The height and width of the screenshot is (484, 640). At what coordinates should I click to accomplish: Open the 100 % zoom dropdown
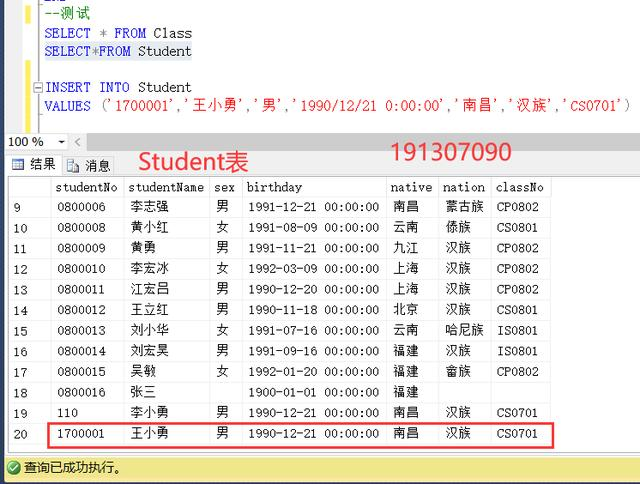(x=62, y=142)
